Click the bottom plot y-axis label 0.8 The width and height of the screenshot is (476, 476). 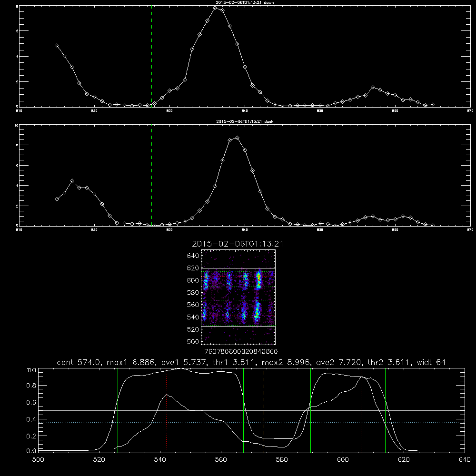pos(31,386)
